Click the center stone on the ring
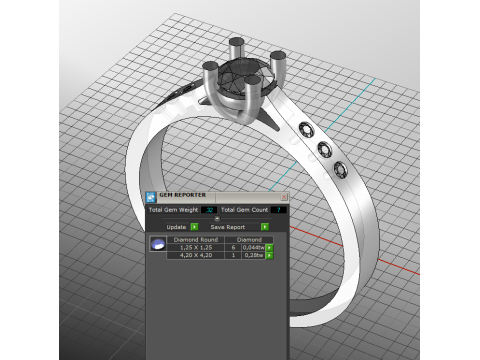The image size is (480, 360). [x=245, y=77]
